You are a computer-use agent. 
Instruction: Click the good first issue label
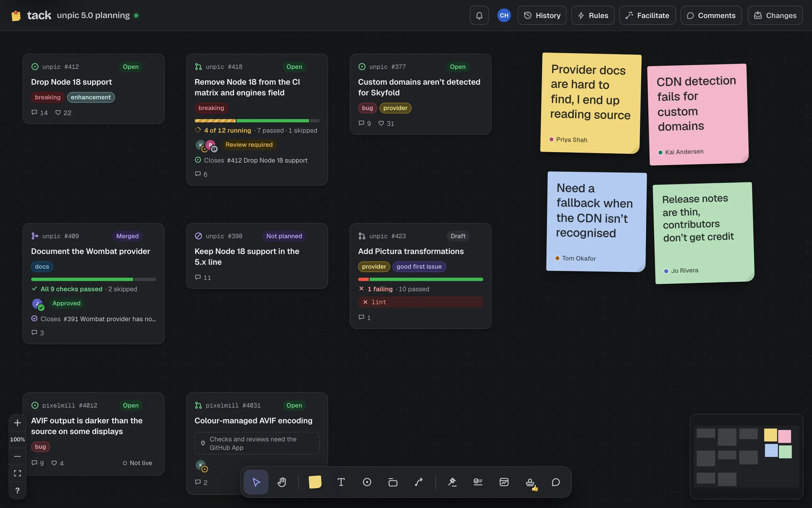(x=419, y=267)
